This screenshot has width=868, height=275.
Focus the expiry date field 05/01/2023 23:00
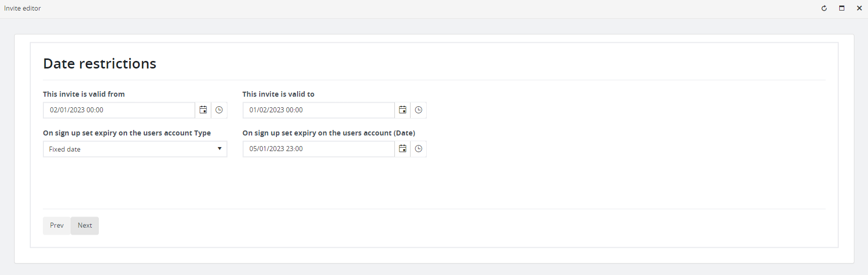coord(319,149)
